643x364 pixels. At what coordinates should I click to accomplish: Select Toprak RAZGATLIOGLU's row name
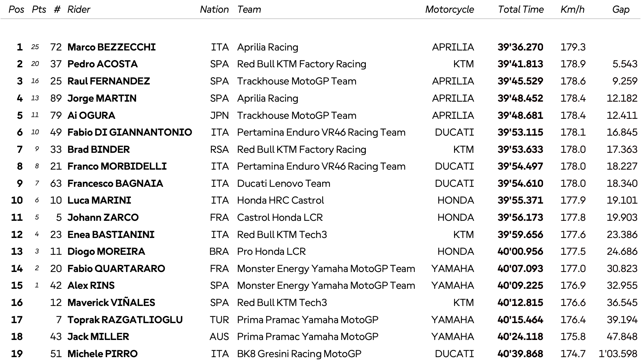[125, 320]
